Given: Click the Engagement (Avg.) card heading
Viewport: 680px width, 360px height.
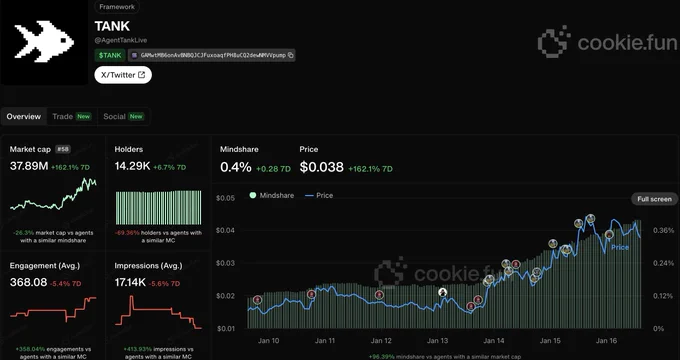Looking at the screenshot, I should click(x=45, y=265).
